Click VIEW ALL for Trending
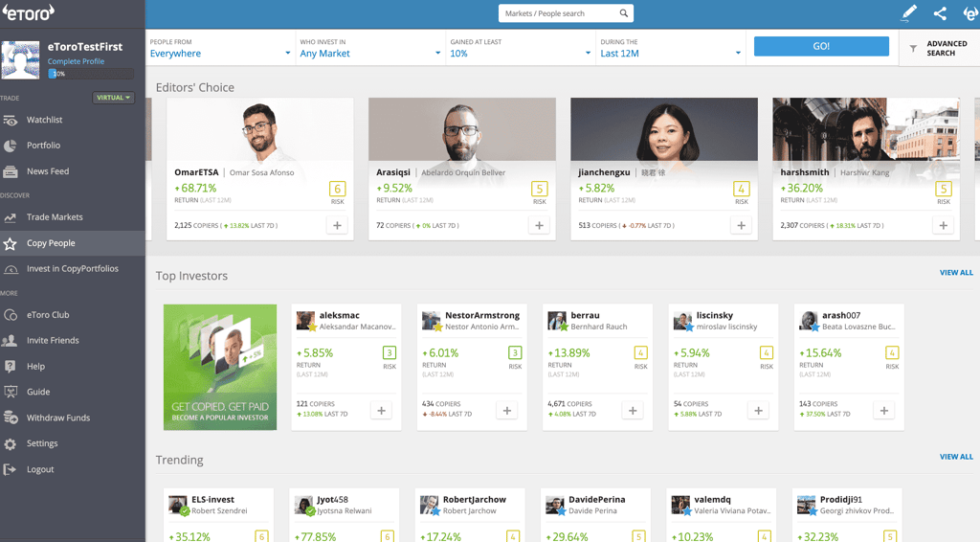Image resolution: width=980 pixels, height=542 pixels. tap(956, 457)
